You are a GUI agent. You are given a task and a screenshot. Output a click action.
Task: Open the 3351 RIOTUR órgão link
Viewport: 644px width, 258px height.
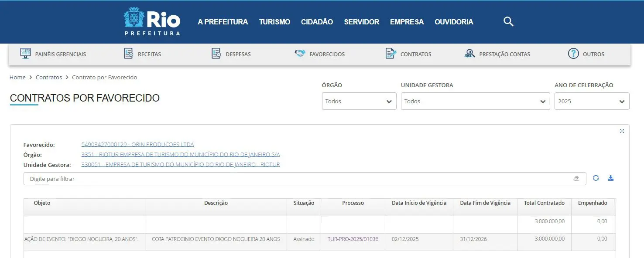pyautogui.click(x=181, y=154)
